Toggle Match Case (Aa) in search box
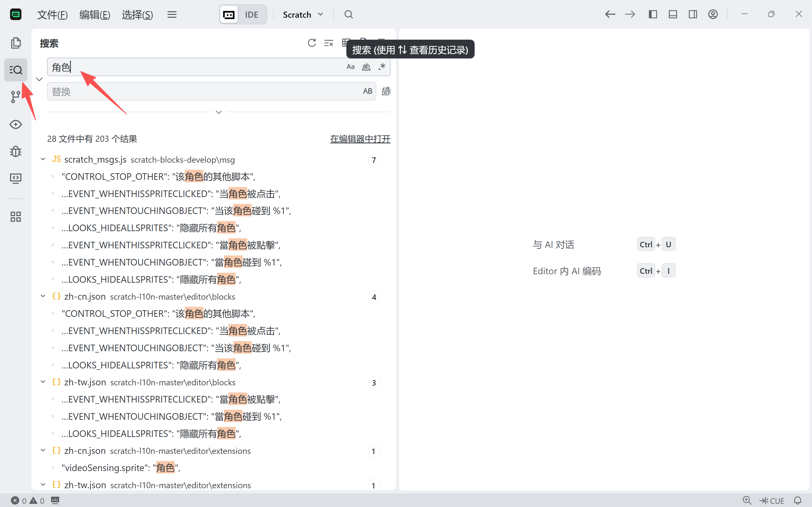Screen dimensions: 812x507 tap(350, 67)
